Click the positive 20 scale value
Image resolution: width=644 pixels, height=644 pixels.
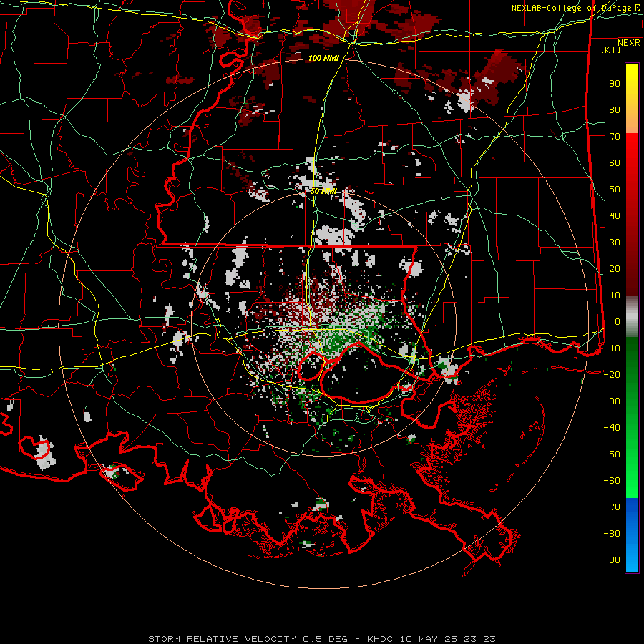click(615, 269)
